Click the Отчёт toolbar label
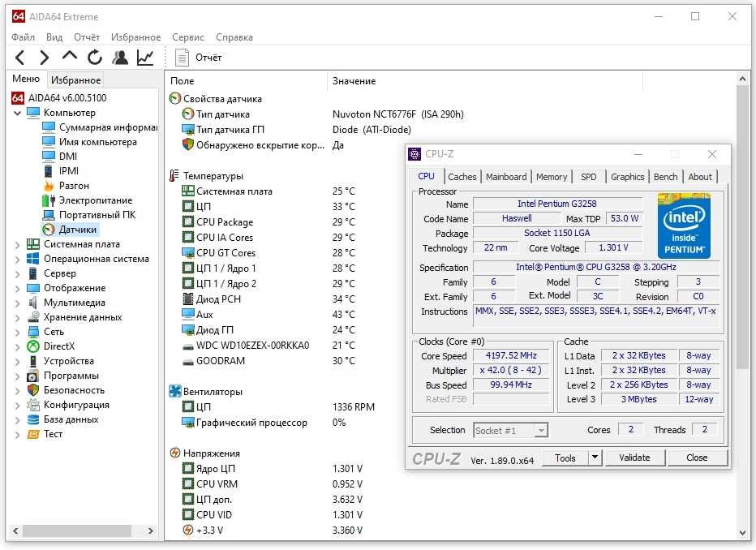 click(208, 58)
